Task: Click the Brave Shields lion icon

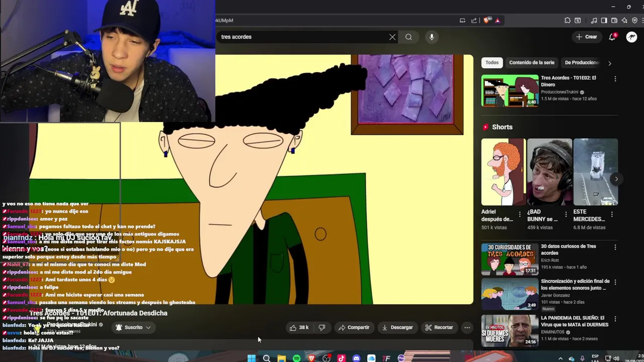Action: tap(487, 21)
